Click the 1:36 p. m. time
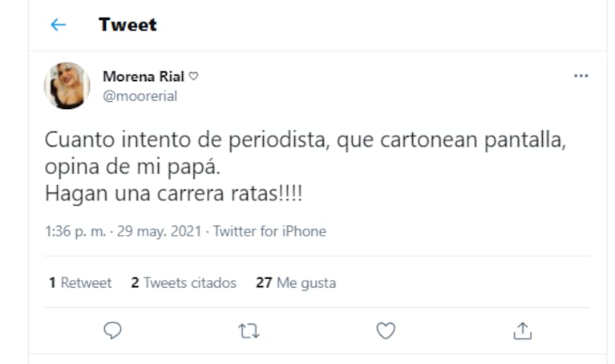This screenshot has height=364, width=615. [x=77, y=232]
